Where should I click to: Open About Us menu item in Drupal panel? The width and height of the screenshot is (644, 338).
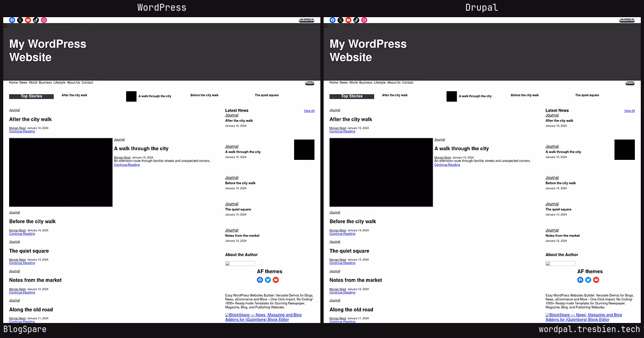click(394, 83)
